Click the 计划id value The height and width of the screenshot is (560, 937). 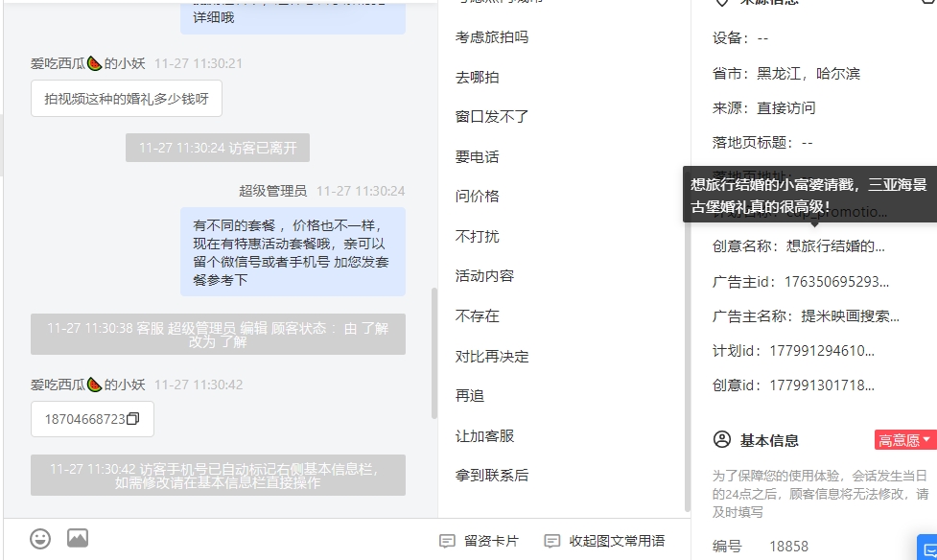click(x=822, y=351)
